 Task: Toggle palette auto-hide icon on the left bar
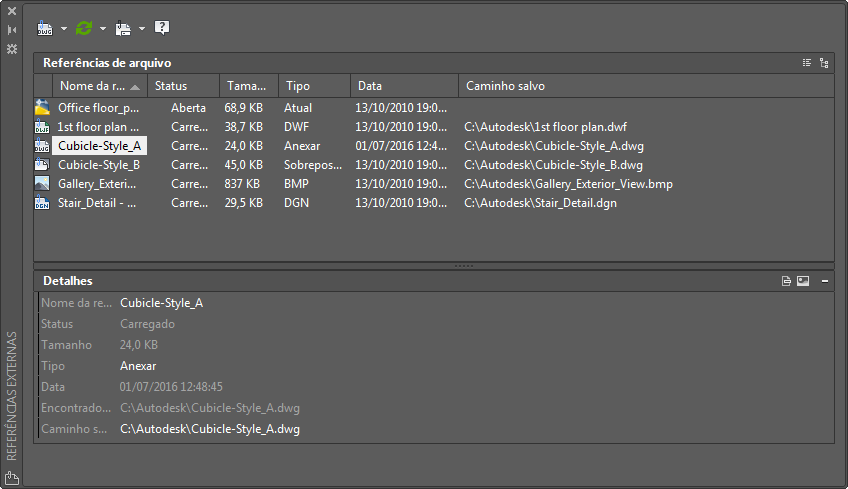pyautogui.click(x=12, y=30)
